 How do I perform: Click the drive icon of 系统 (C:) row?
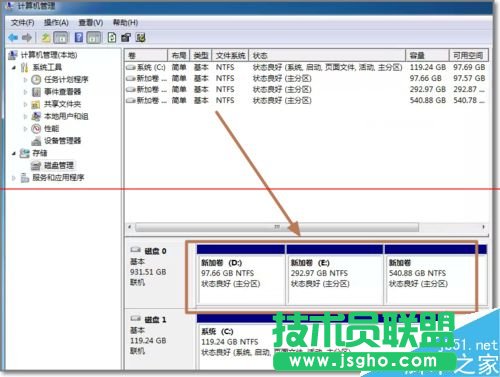point(130,67)
